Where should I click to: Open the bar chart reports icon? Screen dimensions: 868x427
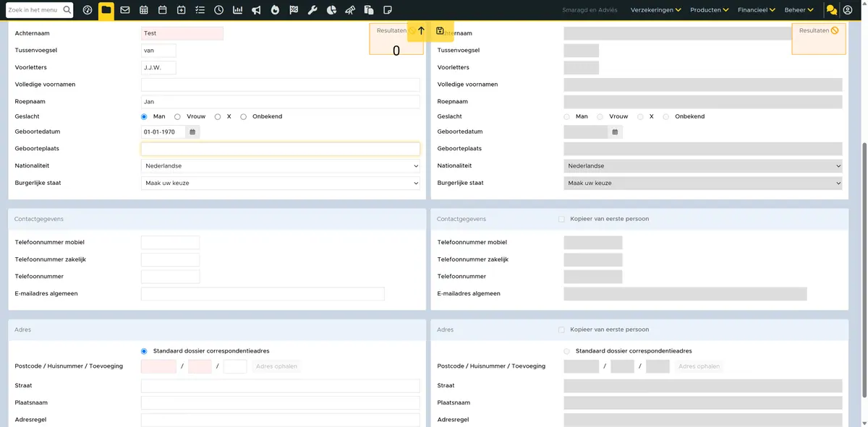click(237, 10)
